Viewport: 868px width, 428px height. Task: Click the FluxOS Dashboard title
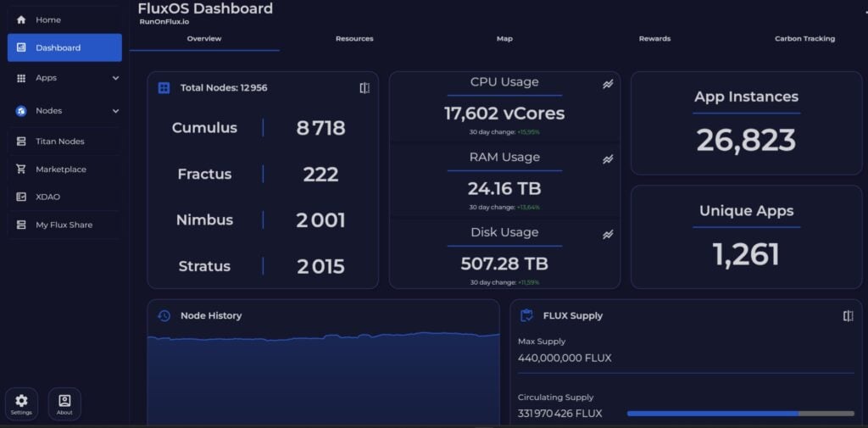pyautogui.click(x=205, y=8)
